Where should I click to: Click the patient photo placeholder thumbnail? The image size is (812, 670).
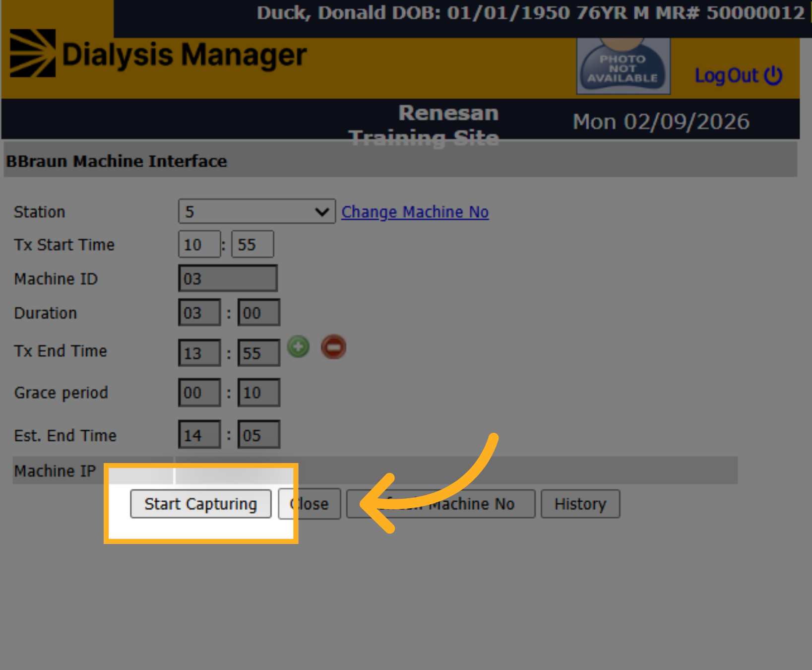pos(624,66)
